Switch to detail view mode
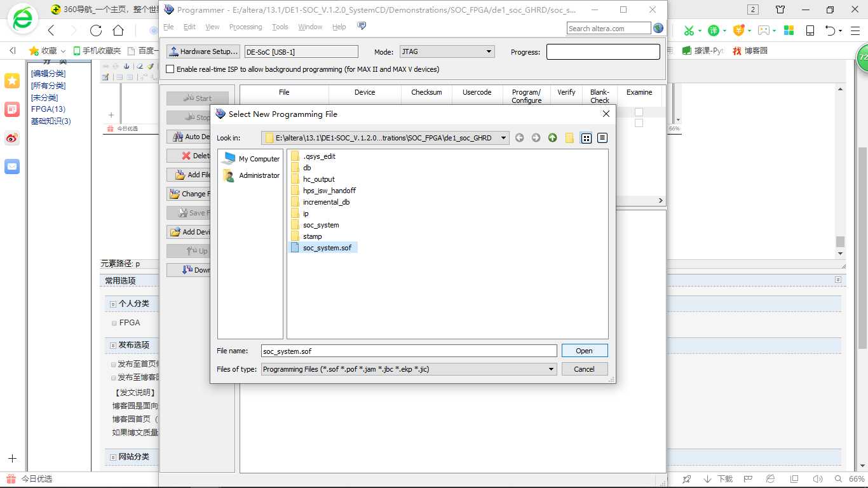The height and width of the screenshot is (488, 868). [602, 138]
